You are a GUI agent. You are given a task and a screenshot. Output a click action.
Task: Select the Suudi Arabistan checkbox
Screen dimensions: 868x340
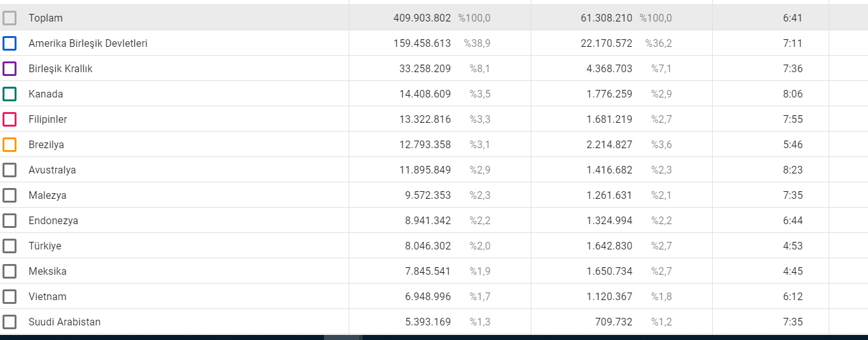point(10,322)
